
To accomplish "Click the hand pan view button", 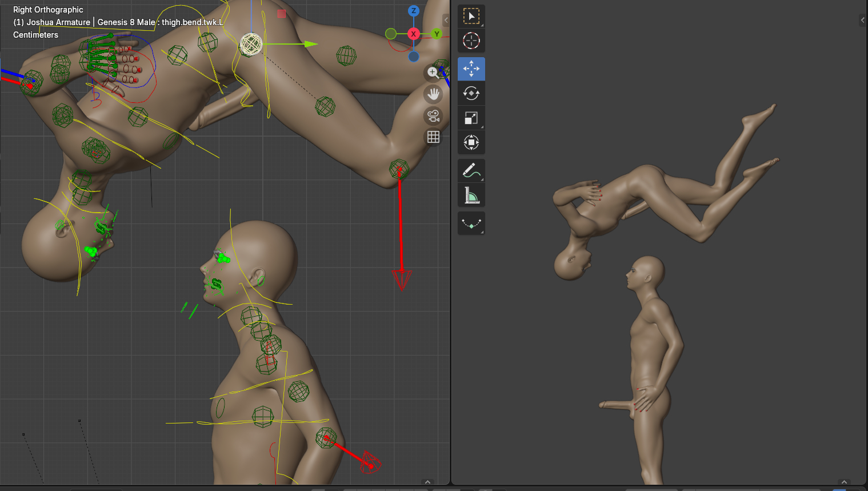I will pyautogui.click(x=433, y=94).
